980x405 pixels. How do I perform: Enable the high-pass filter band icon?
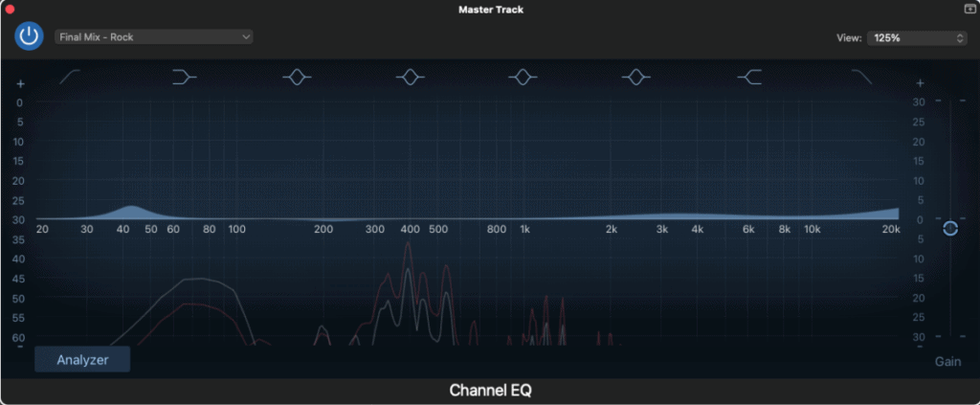(x=70, y=77)
